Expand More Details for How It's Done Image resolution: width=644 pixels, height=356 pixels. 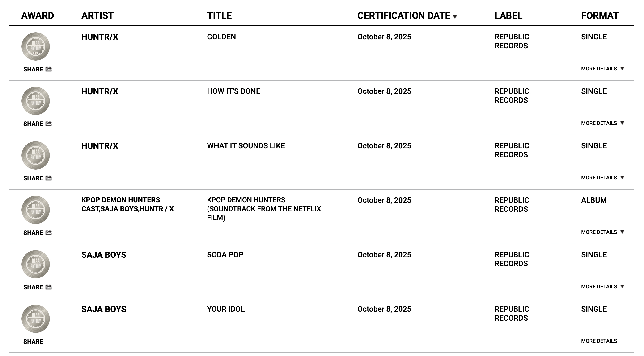602,123
